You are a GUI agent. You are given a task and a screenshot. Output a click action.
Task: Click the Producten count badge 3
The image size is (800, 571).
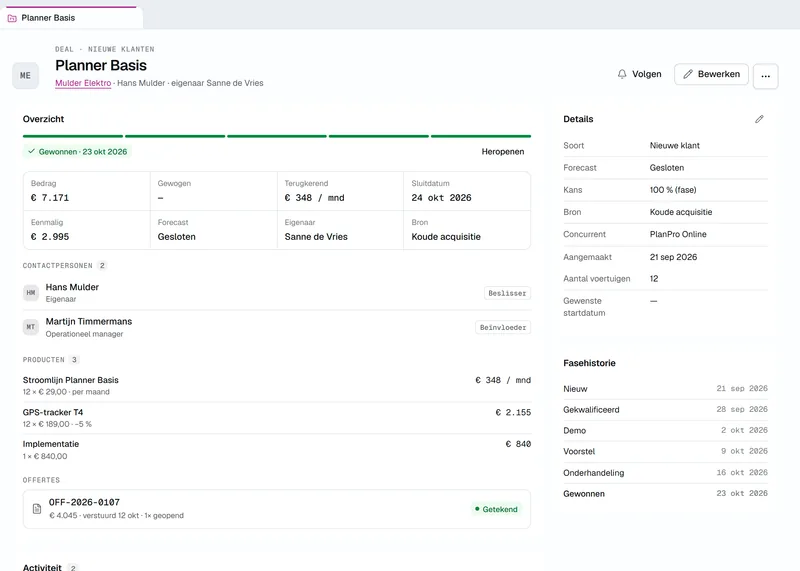click(x=74, y=360)
